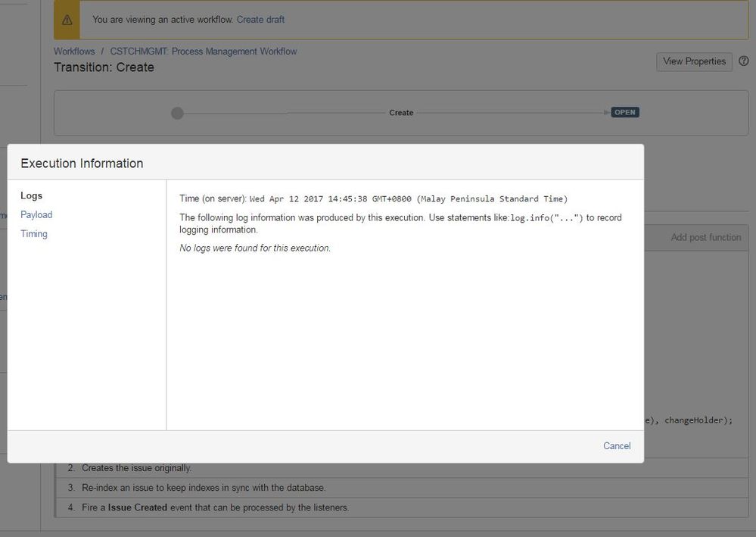This screenshot has width=756, height=537.
Task: Open the Workflows breadcrumb link
Action: coord(74,52)
